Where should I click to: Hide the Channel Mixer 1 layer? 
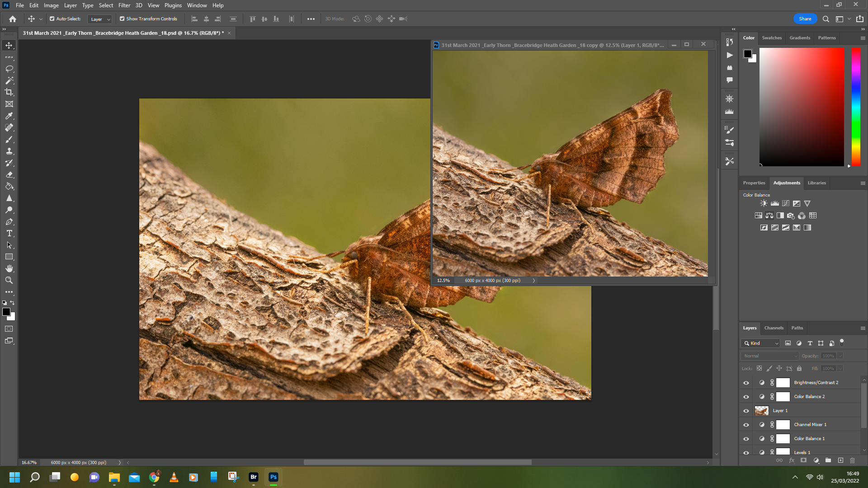746,425
